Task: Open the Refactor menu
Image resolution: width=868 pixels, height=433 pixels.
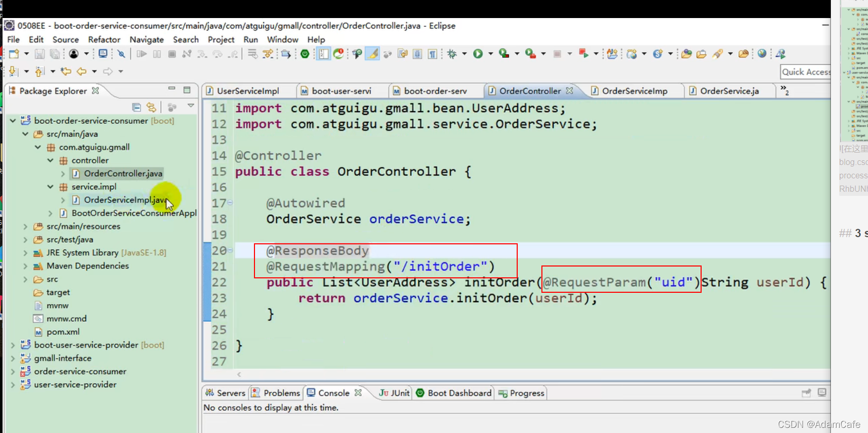Action: click(x=104, y=39)
